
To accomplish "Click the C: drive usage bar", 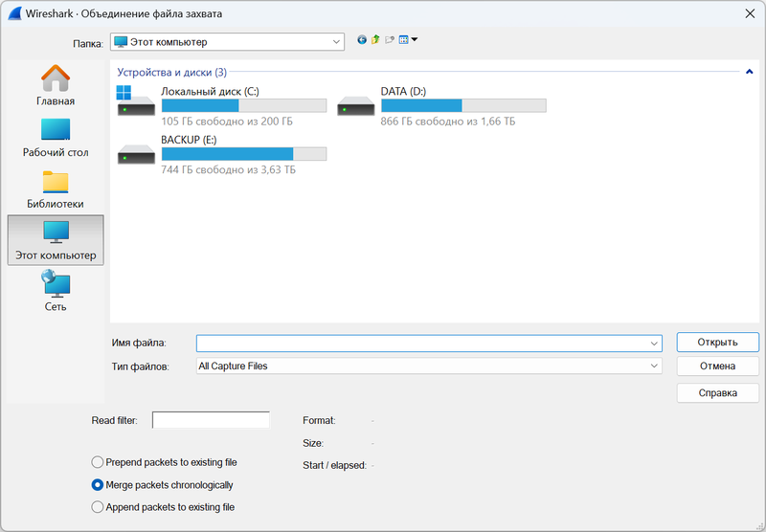I will [244, 105].
